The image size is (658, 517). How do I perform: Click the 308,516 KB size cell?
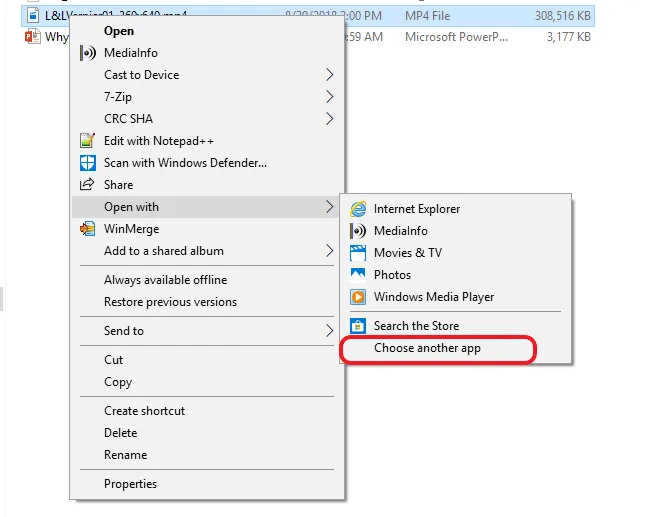pyautogui.click(x=563, y=16)
